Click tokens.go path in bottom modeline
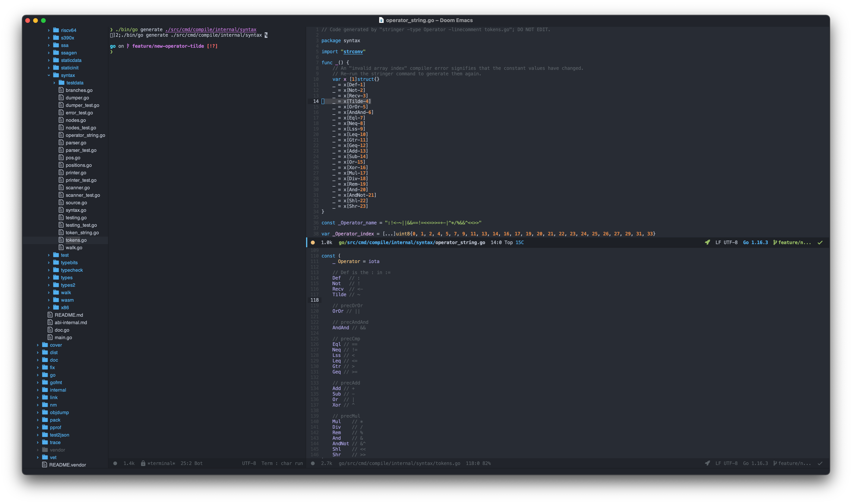This screenshot has width=852, height=504. (x=399, y=463)
